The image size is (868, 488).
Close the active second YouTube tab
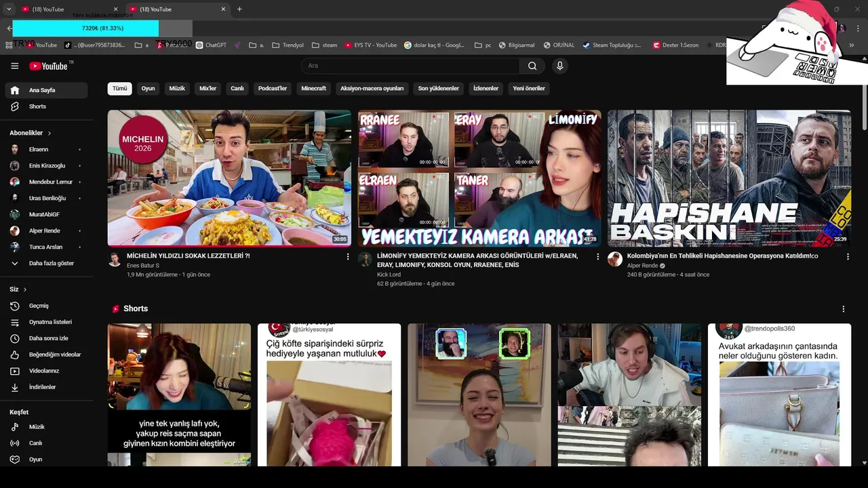tap(223, 9)
